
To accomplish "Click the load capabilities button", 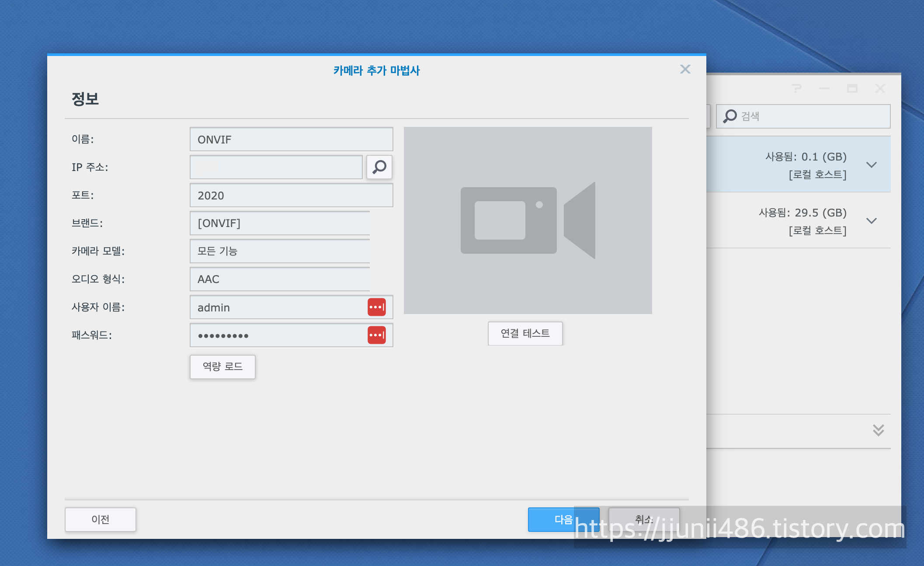I will 222,367.
